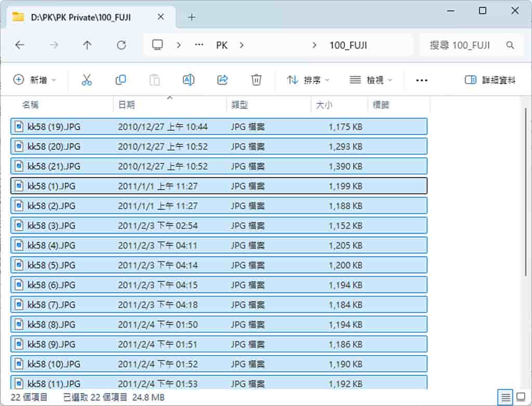Open the 新增 (New) dropdown
The width and height of the screenshot is (532, 406).
[x=34, y=80]
